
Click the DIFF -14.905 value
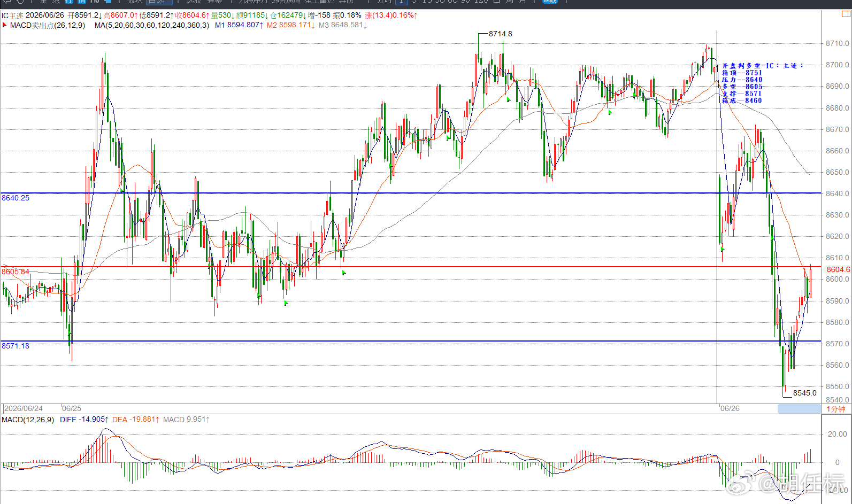point(85,420)
